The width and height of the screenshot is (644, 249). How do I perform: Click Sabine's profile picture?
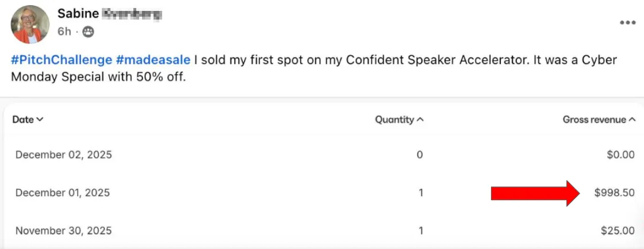[30, 24]
